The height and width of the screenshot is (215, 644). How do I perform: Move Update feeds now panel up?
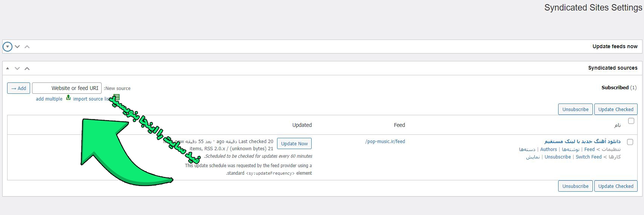click(27, 47)
